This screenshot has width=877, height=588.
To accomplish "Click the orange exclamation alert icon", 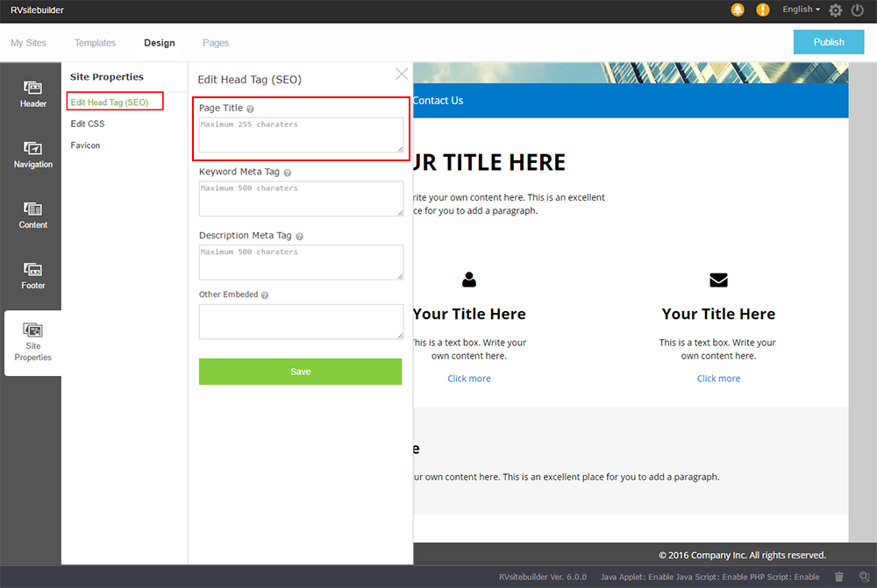I will pyautogui.click(x=763, y=11).
